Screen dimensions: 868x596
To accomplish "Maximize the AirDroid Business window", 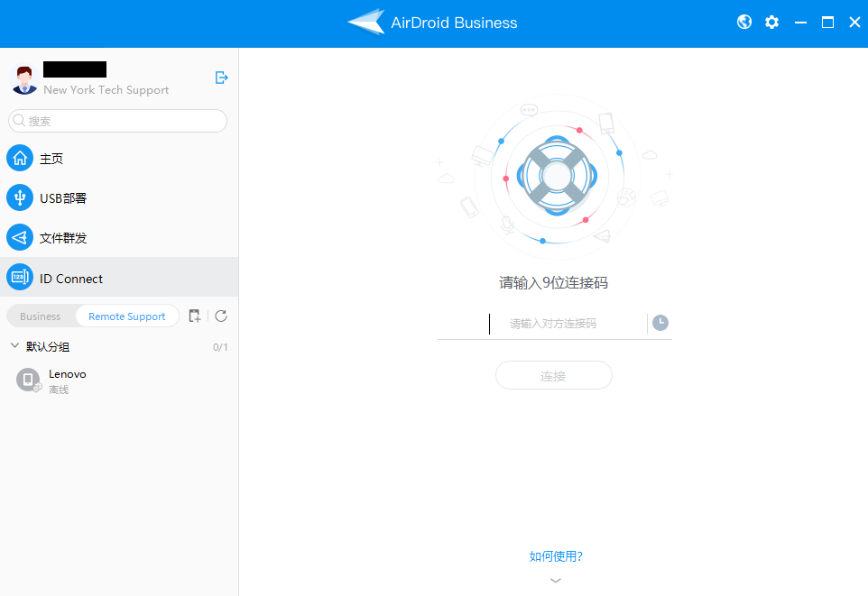I will pos(827,23).
